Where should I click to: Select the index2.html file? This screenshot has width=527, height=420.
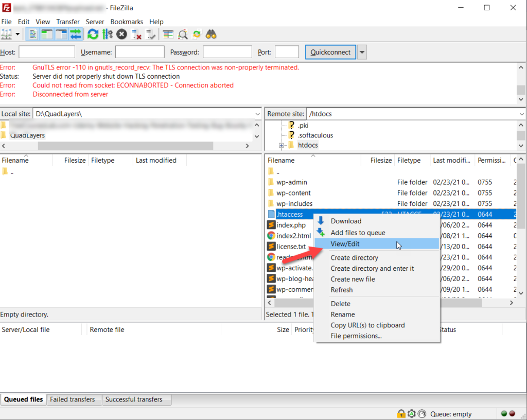(x=293, y=236)
